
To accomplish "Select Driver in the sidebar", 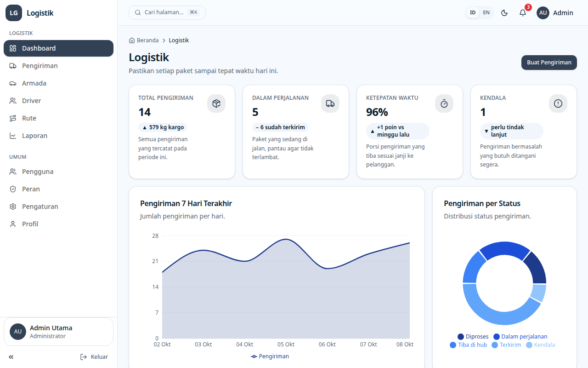I will click(58, 101).
